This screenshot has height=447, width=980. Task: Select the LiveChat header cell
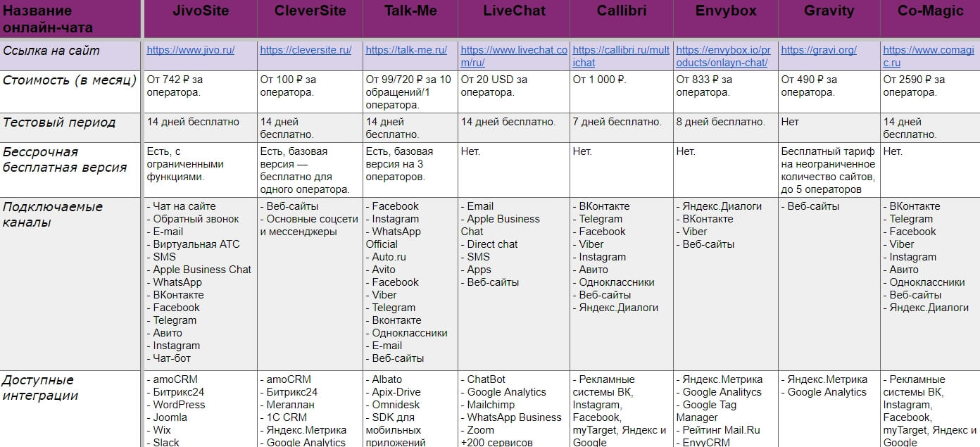coord(513,19)
